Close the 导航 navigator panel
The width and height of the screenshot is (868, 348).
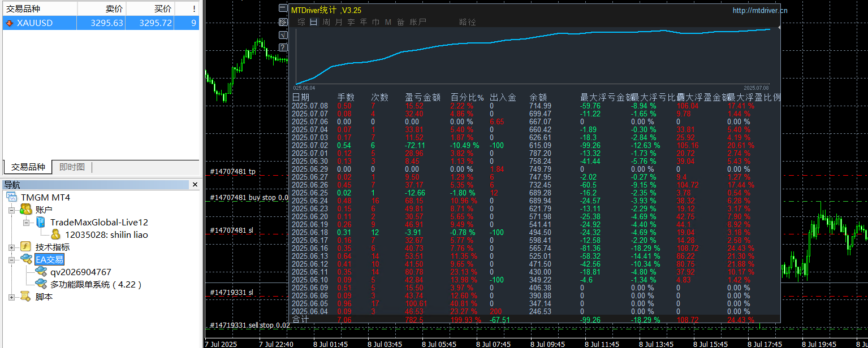click(x=195, y=185)
